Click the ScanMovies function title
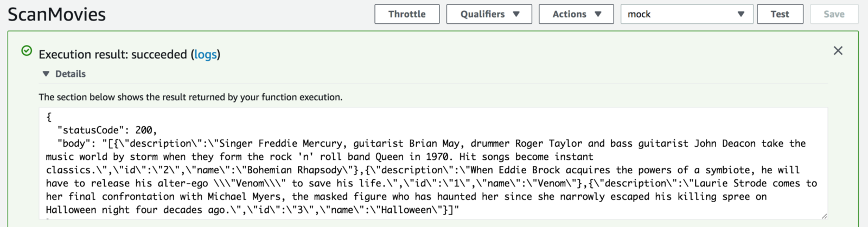868x227 pixels. [57, 14]
